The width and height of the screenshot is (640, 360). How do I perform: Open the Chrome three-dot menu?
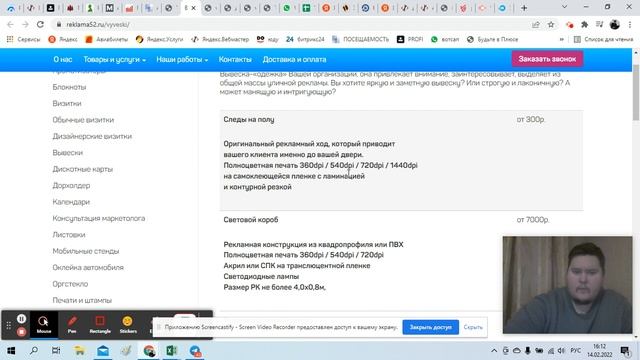pos(630,25)
